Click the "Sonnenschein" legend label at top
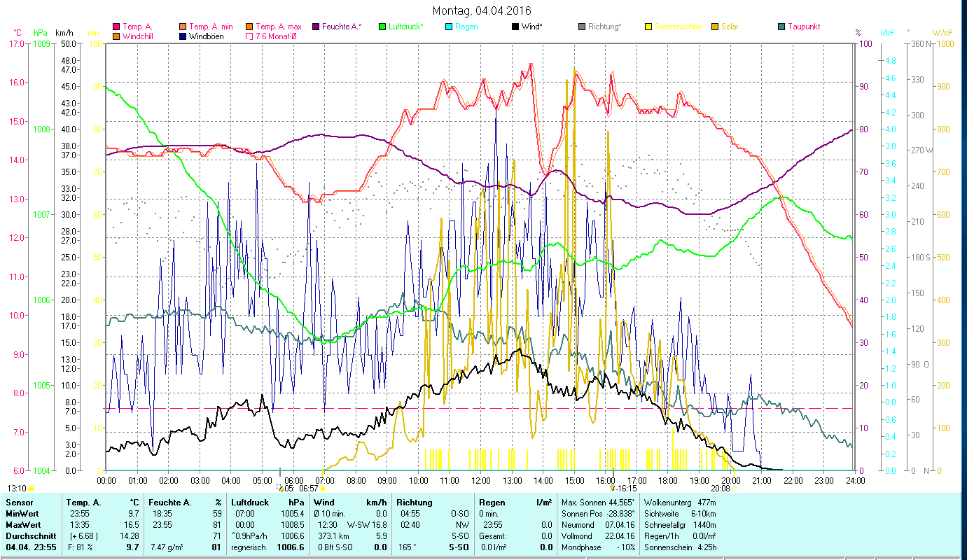The height and width of the screenshot is (560, 967). 677,27
